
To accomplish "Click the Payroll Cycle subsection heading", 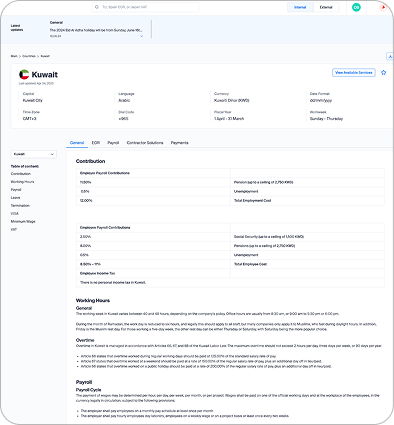I will pos(89,390).
